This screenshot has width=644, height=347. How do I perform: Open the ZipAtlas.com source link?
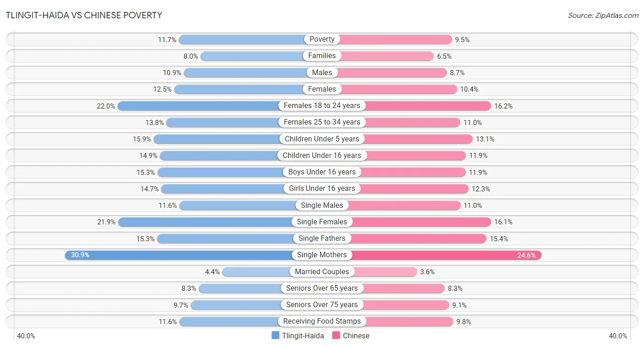(x=603, y=15)
